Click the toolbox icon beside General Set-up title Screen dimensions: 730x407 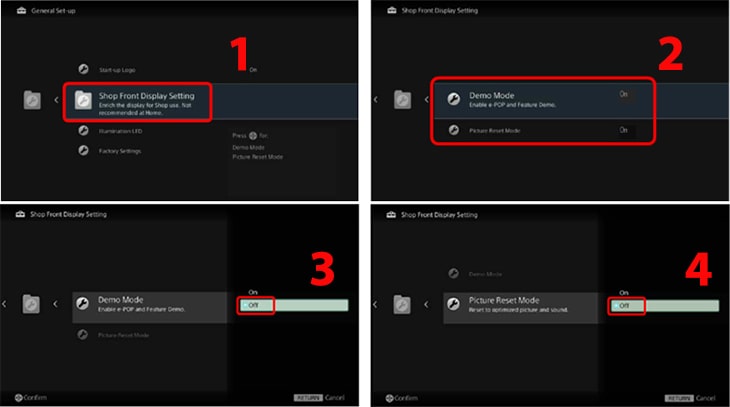21,11
